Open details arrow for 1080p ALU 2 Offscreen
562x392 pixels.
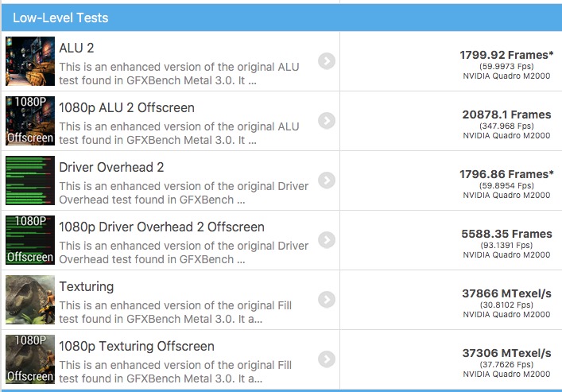[326, 121]
